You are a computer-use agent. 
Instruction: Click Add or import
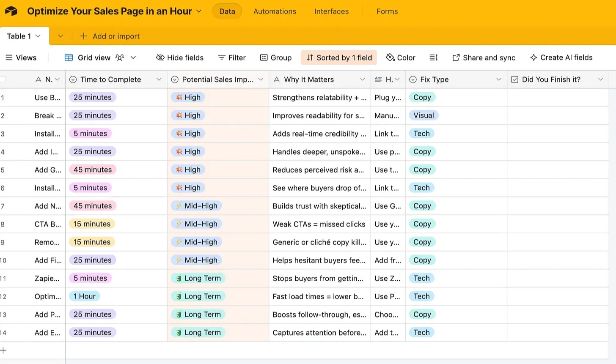pos(110,36)
